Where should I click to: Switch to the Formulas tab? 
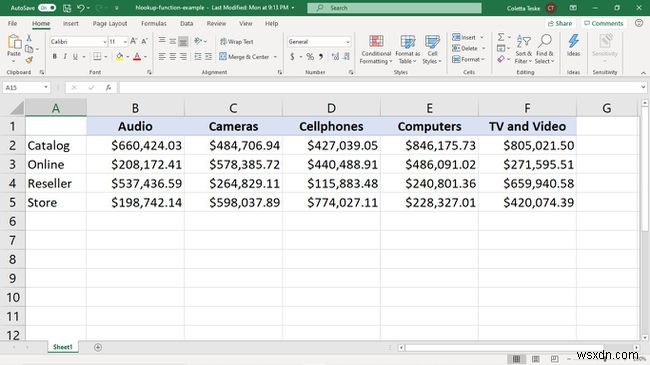(x=153, y=23)
